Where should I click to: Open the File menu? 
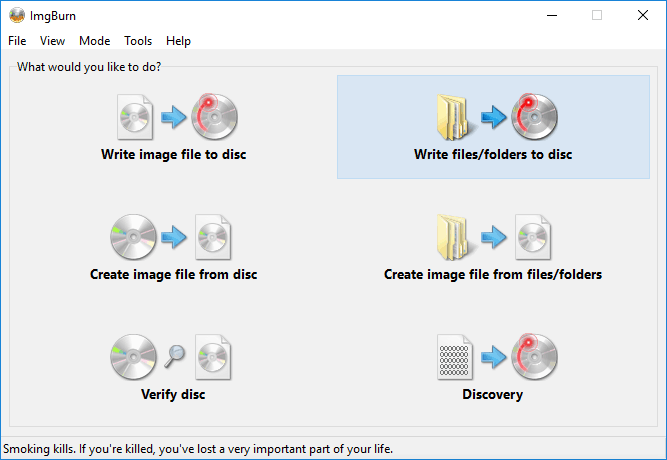pos(17,41)
